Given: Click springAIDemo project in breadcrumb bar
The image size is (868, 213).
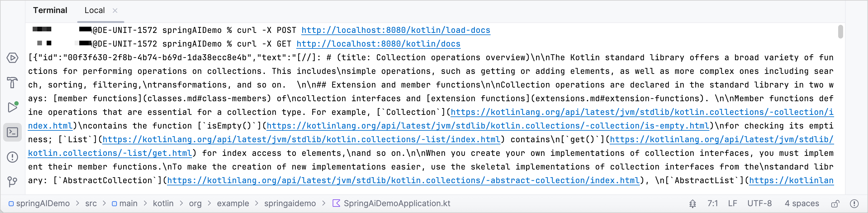Looking at the screenshot, I should coord(43,204).
